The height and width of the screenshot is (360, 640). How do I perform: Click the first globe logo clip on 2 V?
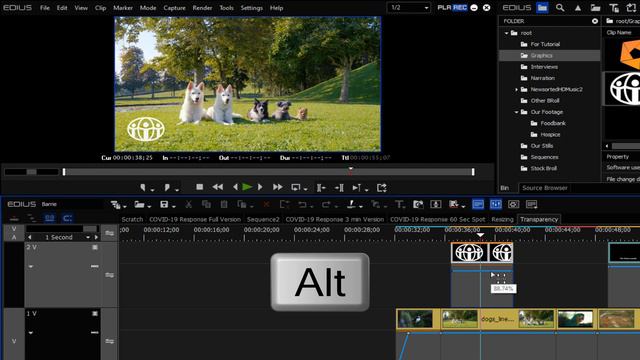(469, 253)
